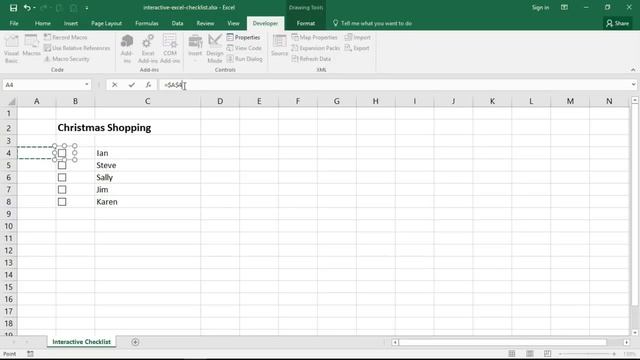Click the horizontal scrollbar track

point(502,342)
